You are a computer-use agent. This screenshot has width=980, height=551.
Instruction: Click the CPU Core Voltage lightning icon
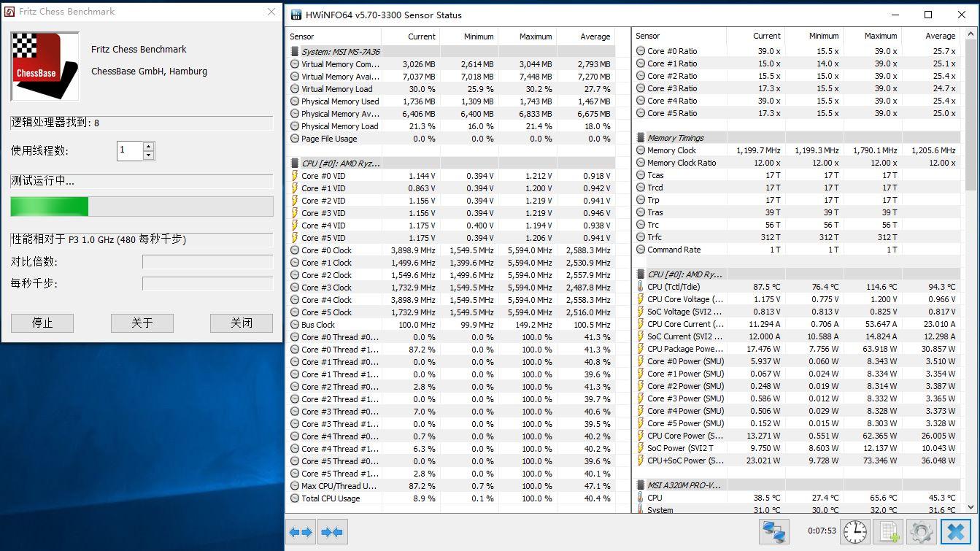pyautogui.click(x=640, y=299)
